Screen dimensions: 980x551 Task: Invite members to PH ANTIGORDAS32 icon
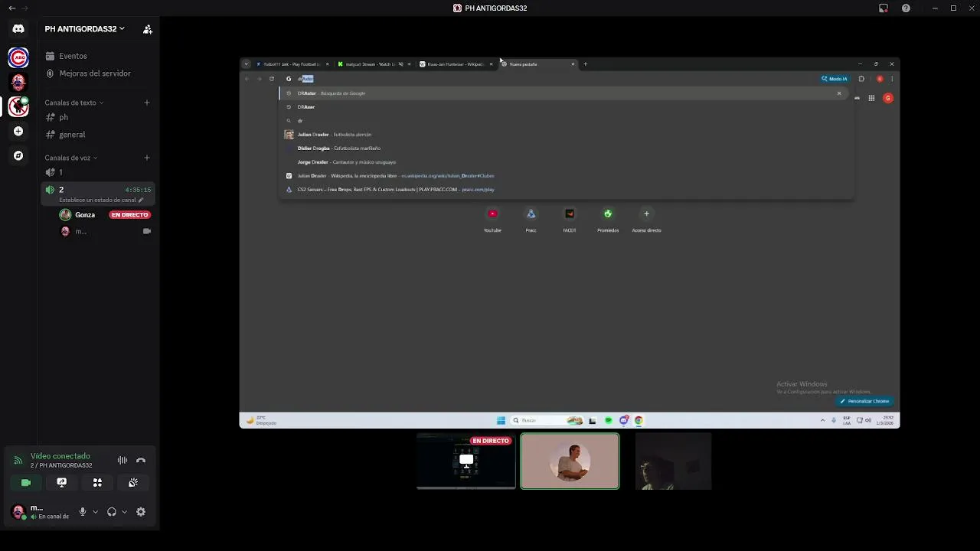148,29
